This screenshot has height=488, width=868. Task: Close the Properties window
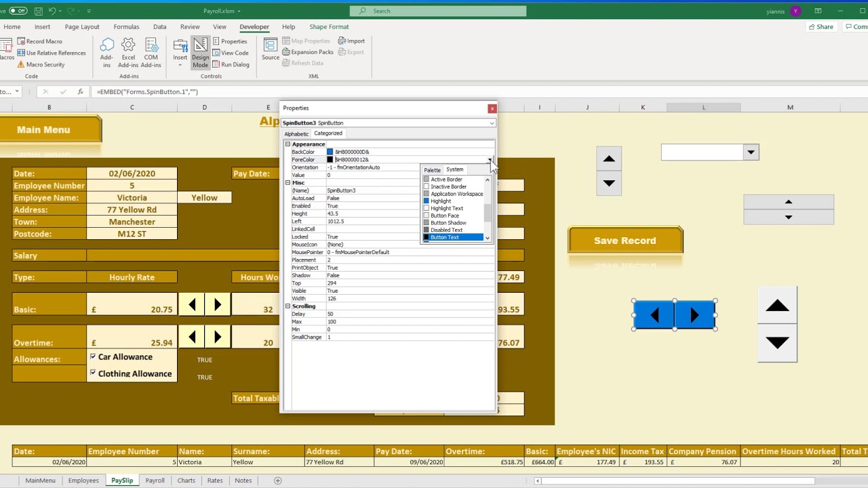click(492, 108)
